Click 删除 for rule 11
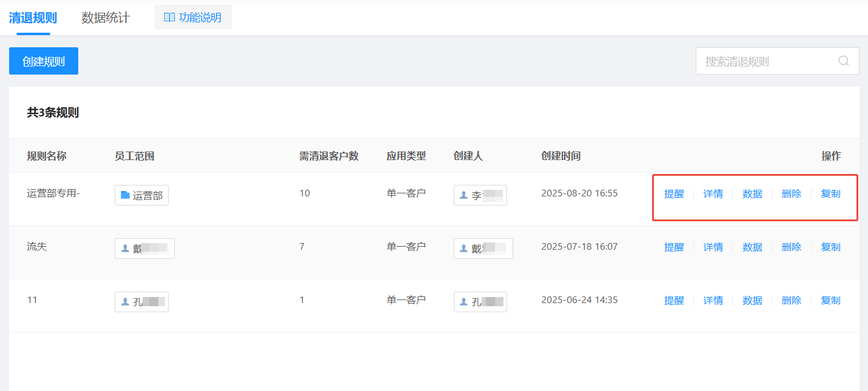The width and height of the screenshot is (868, 391). 792,301
